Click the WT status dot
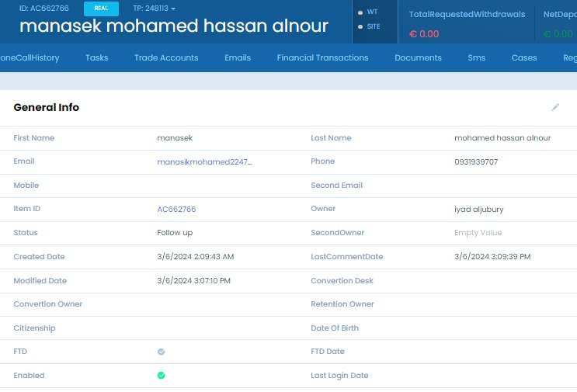The width and height of the screenshot is (577, 392). pos(360,12)
